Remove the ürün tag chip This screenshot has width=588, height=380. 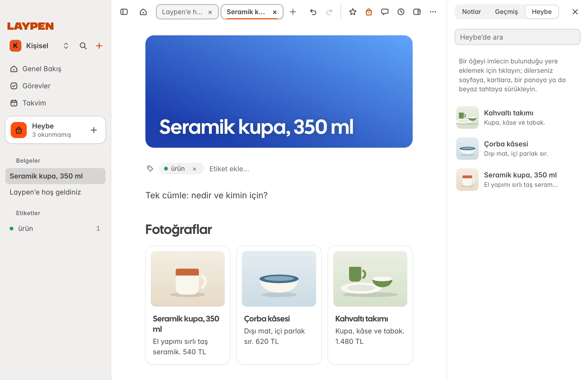(195, 169)
